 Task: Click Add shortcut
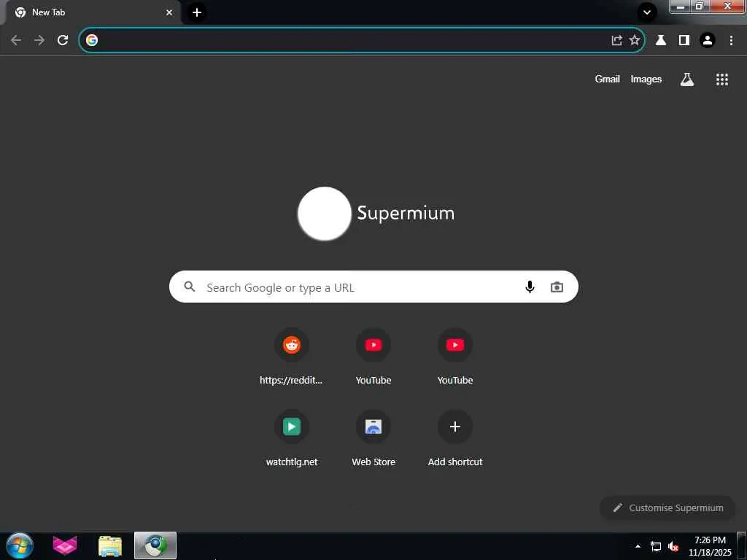point(455,438)
